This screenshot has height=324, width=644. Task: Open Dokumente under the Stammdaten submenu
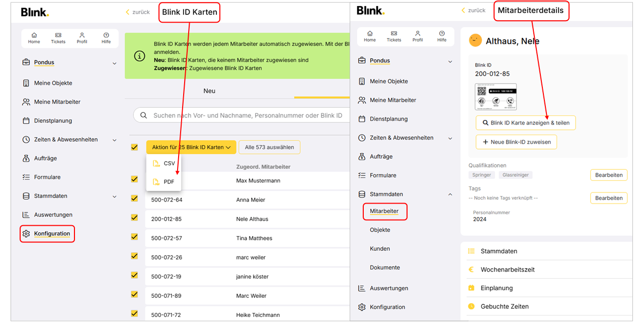(385, 268)
